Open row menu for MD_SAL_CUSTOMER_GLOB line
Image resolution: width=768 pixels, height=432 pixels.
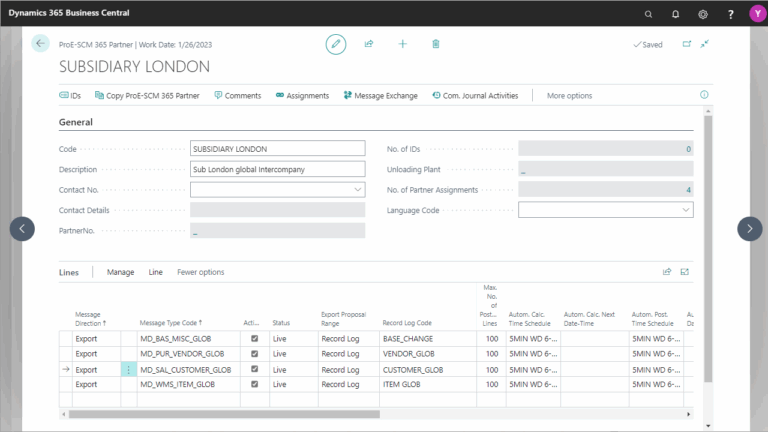(128, 370)
